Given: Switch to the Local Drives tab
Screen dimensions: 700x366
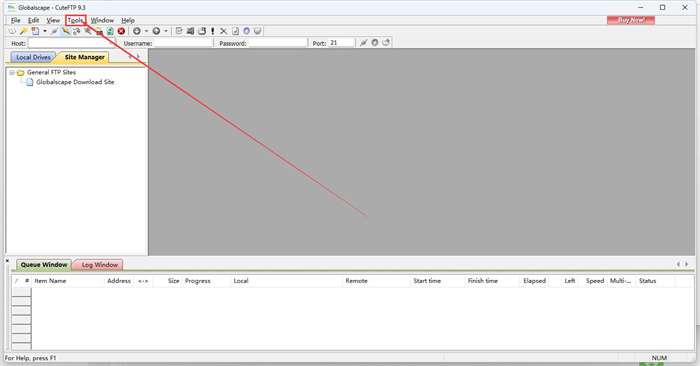Looking at the screenshot, I should (33, 57).
